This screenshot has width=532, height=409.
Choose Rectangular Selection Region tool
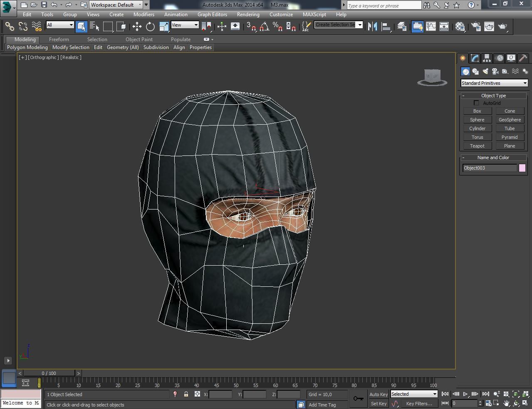pyautogui.click(x=108, y=27)
